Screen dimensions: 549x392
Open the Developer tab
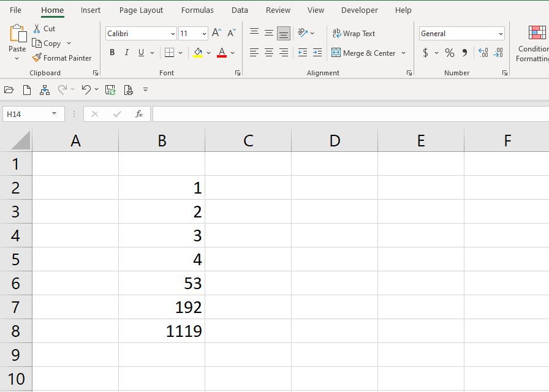click(359, 10)
